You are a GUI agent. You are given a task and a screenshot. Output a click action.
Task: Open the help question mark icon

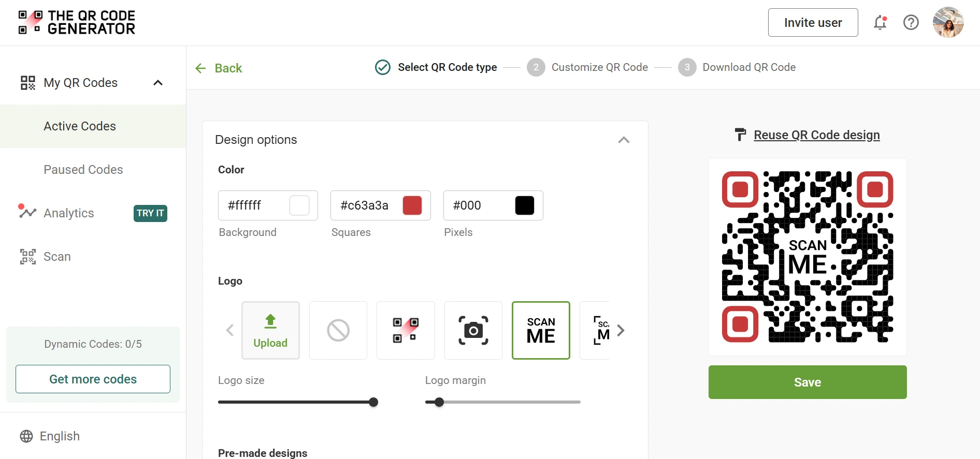(x=911, y=23)
